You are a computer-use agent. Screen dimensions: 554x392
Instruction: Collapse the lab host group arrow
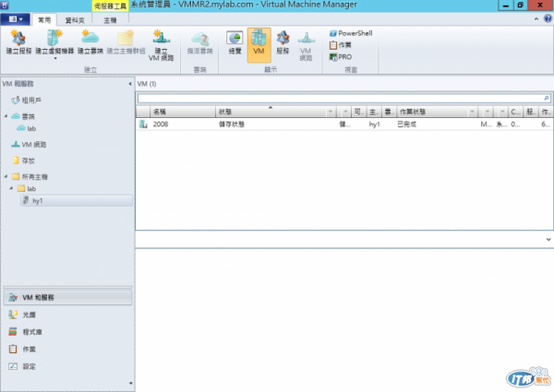[x=12, y=188]
